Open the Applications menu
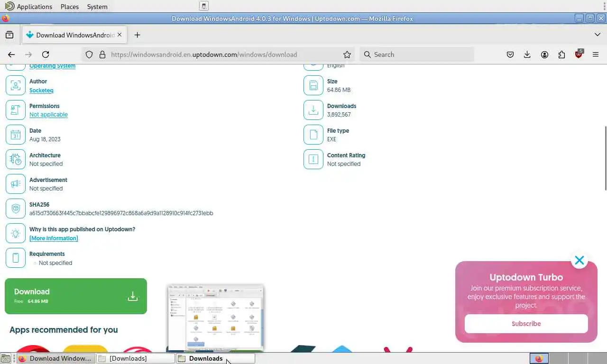This screenshot has height=364, width=607. (35, 7)
